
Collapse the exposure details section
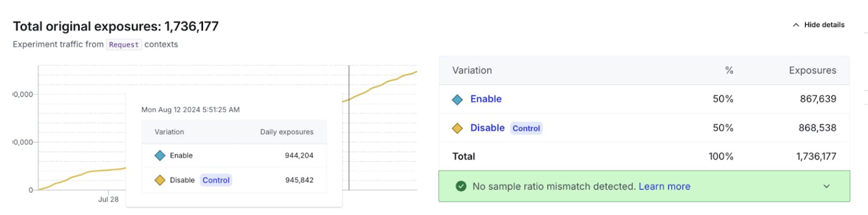(x=823, y=25)
